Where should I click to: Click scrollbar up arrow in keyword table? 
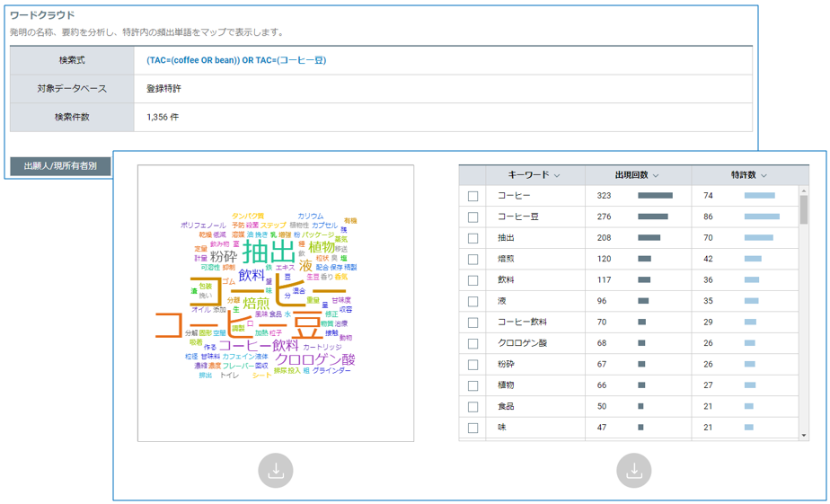tap(804, 191)
